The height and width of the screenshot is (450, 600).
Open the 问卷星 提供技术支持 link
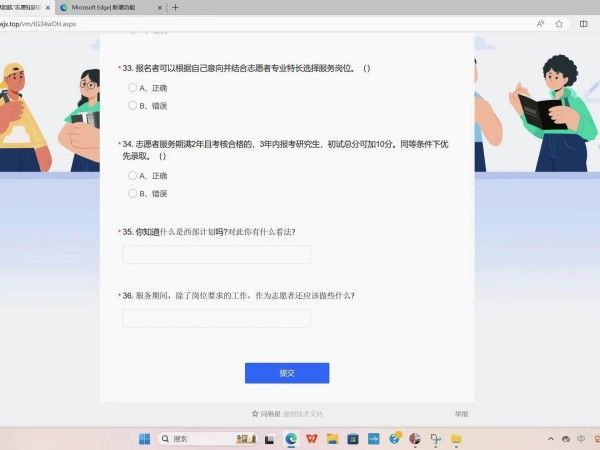point(287,413)
